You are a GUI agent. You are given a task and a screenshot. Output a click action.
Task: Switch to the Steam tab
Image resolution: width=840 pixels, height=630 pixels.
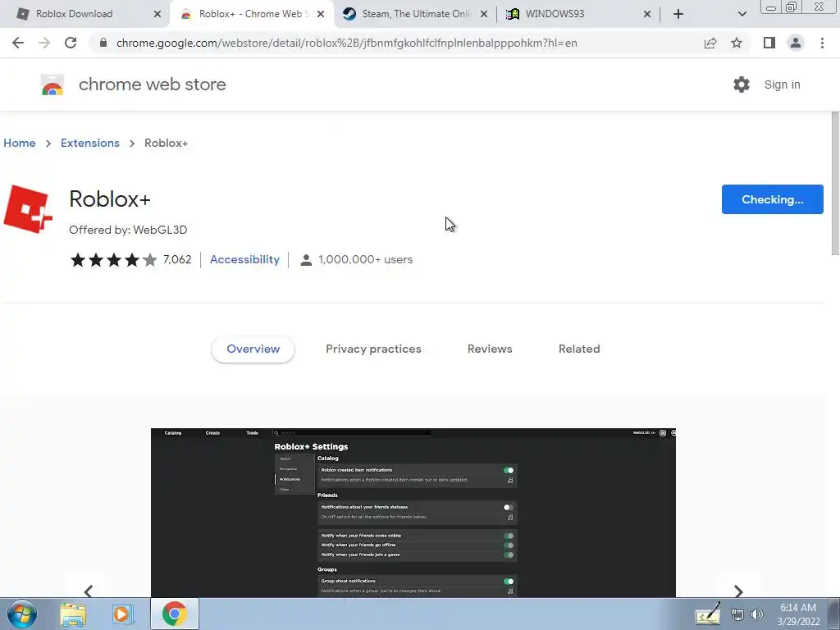click(x=416, y=14)
